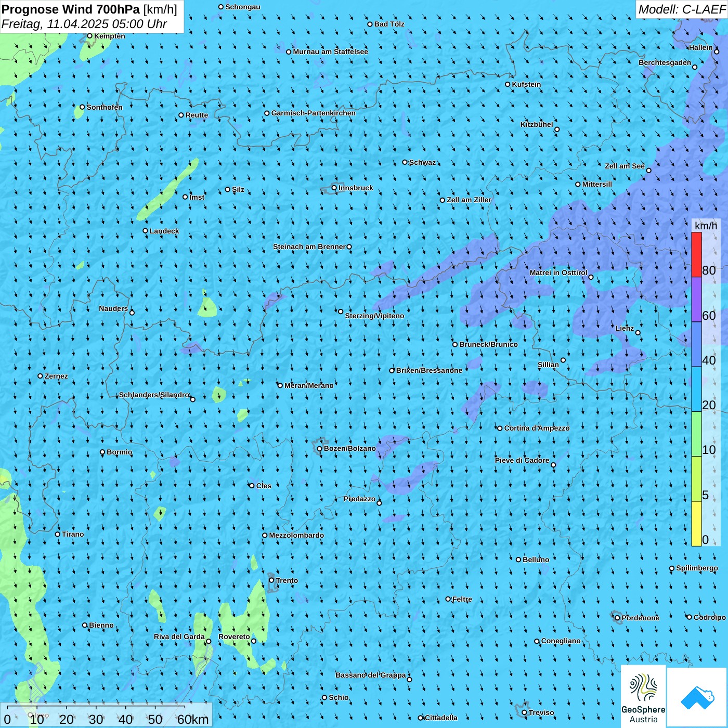The width and height of the screenshot is (728, 728).
Task: Click the Bozen/Bolzano city marker
Action: [319, 448]
